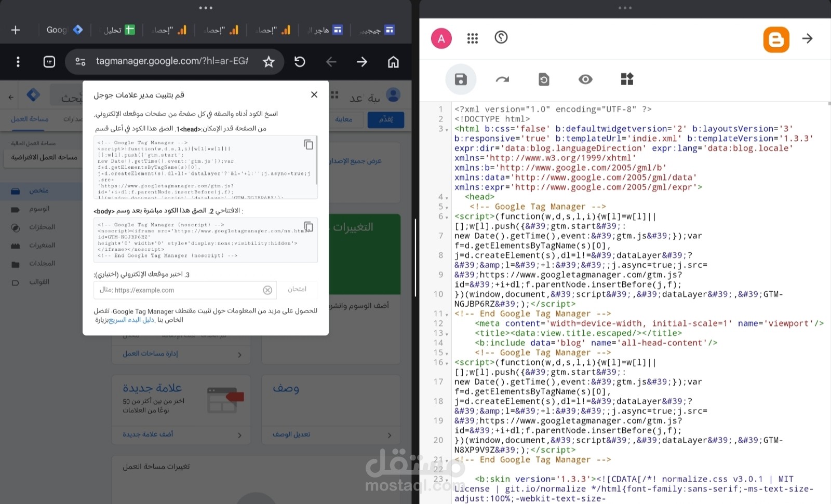Clear the test website URL field
This screenshot has height=504, width=831.
pos(267,290)
